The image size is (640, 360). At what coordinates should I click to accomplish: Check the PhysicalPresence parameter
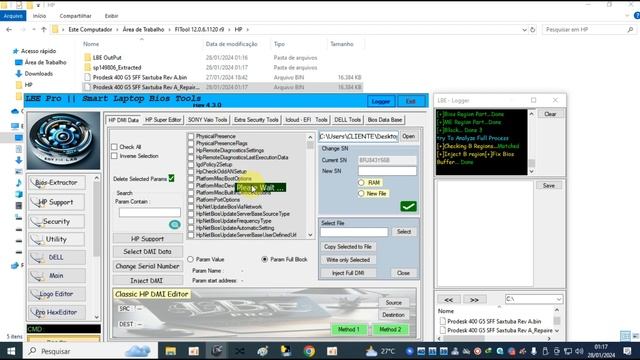click(x=191, y=136)
